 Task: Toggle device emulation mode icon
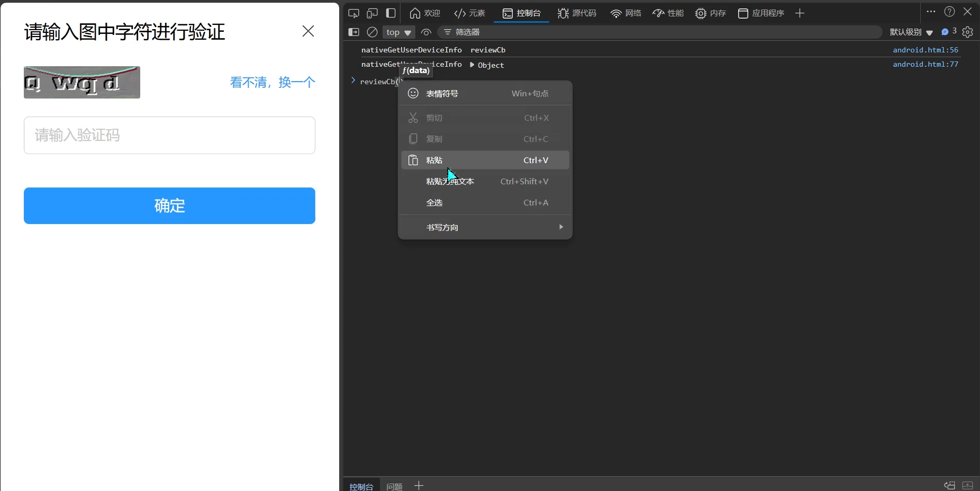(372, 13)
